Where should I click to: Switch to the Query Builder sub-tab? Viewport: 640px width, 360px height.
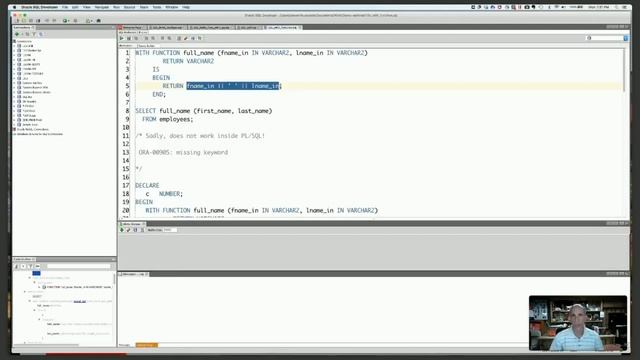(146, 46)
